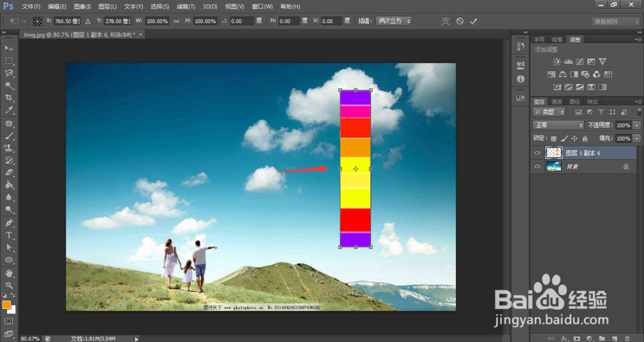Screen dimensions: 644x342
Task: Hide the 背景 layer
Action: [x=537, y=167]
